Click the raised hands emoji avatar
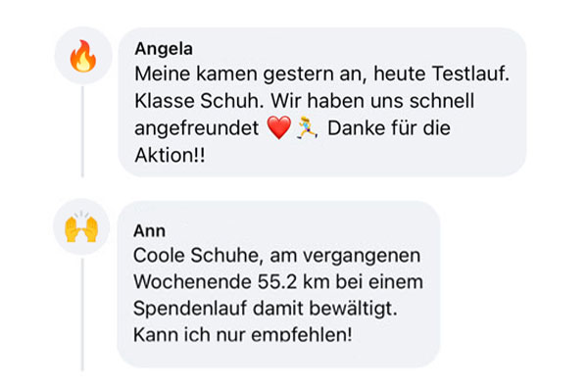 point(83,230)
